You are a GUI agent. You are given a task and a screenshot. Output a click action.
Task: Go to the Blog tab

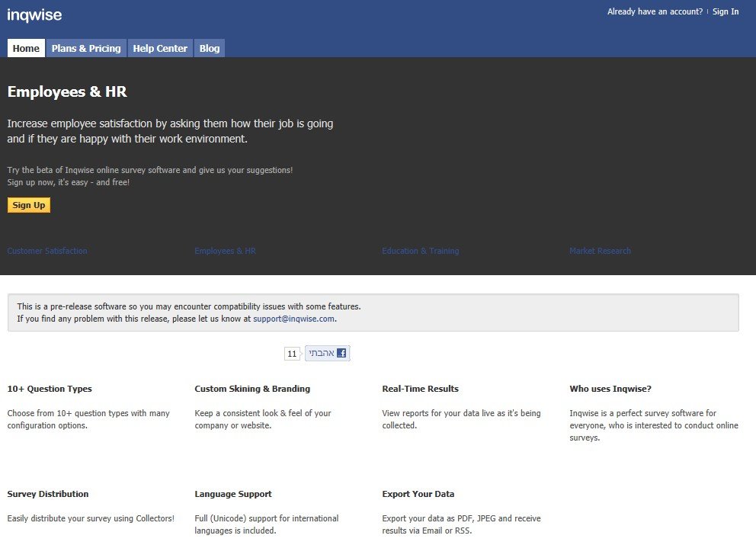tap(210, 48)
